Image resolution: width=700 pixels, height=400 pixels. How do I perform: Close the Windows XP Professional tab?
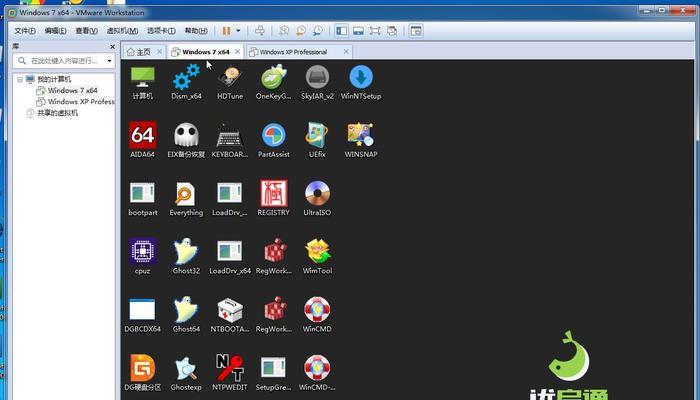346,52
